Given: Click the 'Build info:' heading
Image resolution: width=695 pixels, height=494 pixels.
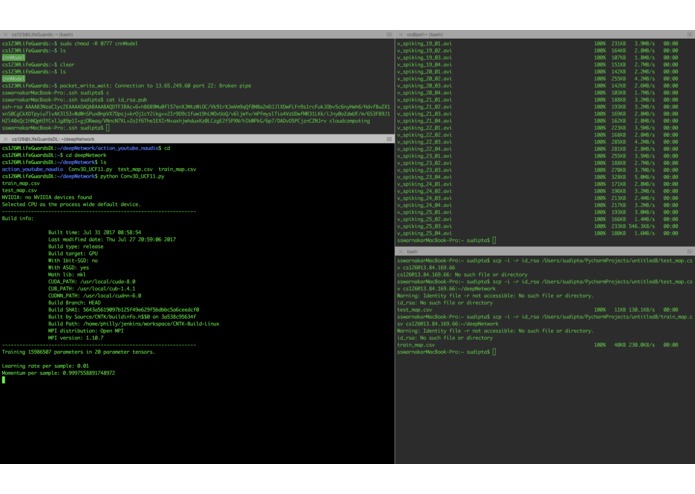Looking at the screenshot, I should [18, 218].
